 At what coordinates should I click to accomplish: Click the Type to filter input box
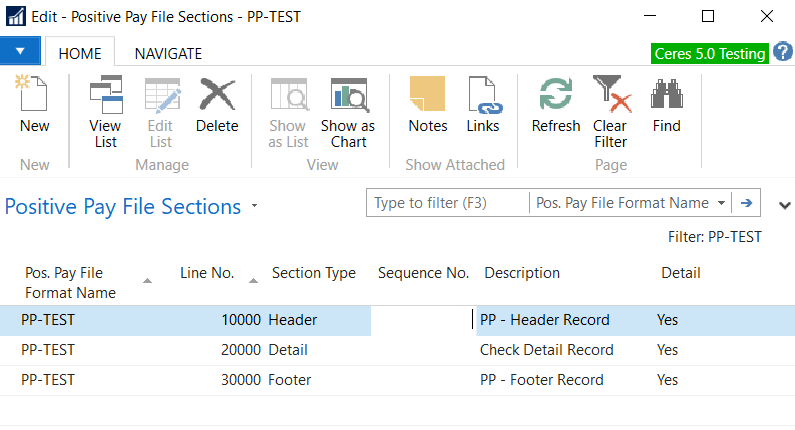click(447, 203)
